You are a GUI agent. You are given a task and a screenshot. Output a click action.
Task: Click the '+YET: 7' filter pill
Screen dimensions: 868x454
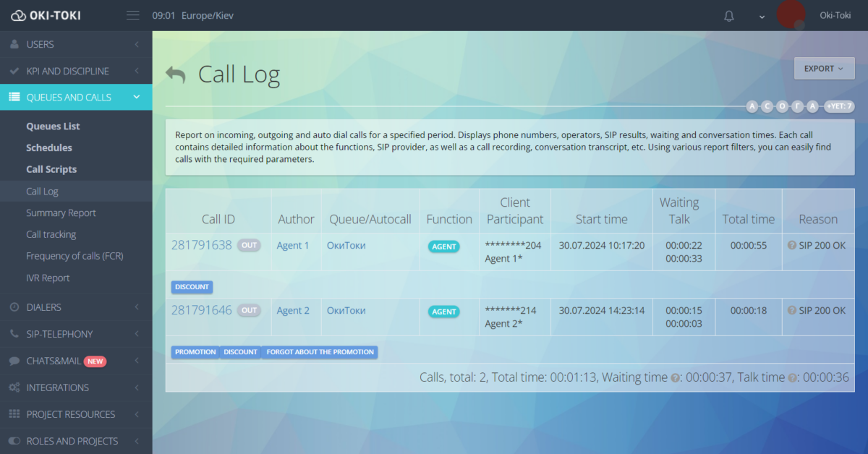click(x=840, y=107)
